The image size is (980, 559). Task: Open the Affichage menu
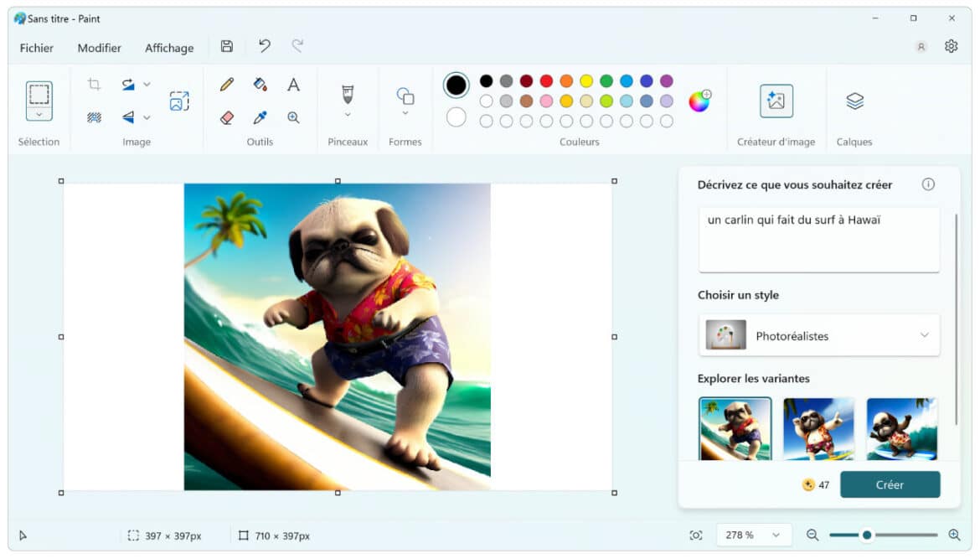click(169, 48)
